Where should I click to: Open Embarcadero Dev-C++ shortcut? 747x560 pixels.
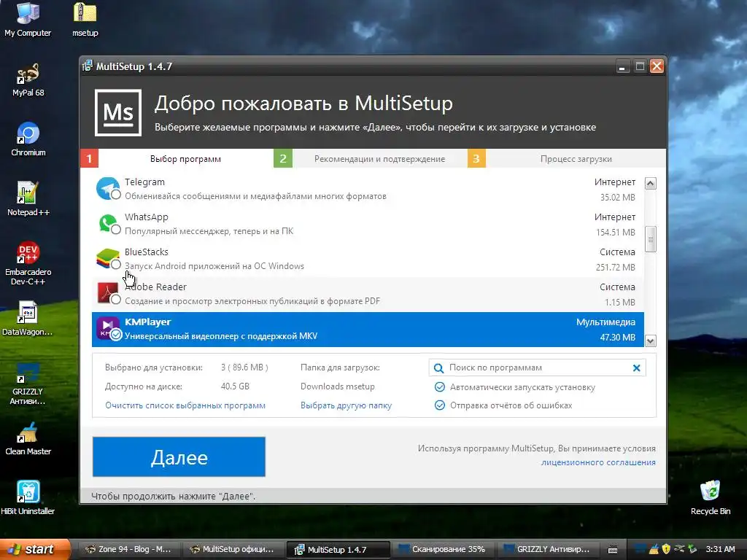[x=28, y=262]
